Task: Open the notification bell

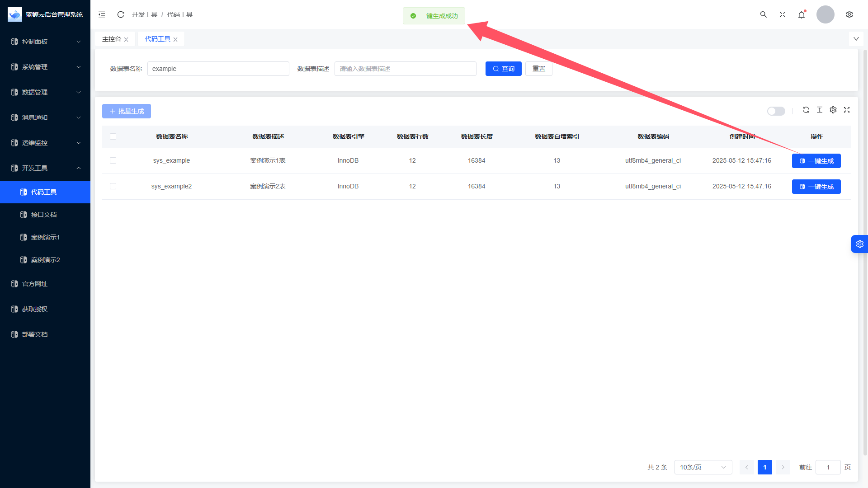Action: (801, 14)
